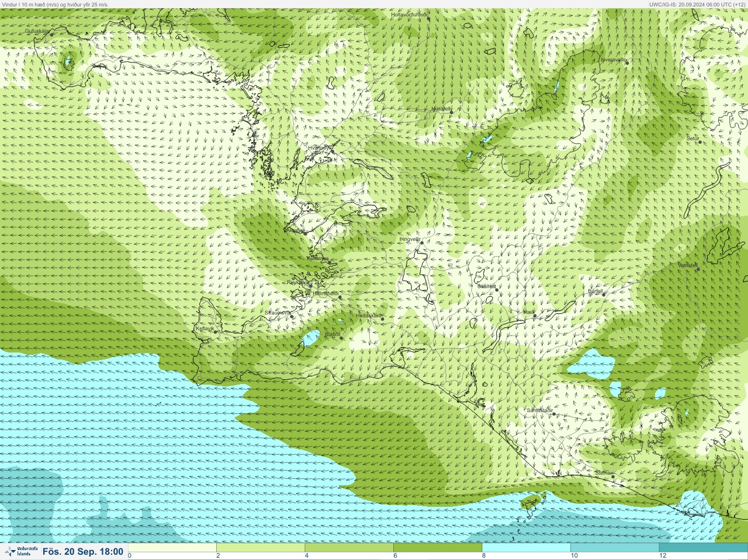748x560 pixels.
Task: Click the legend value '4'
Action: [x=307, y=556]
